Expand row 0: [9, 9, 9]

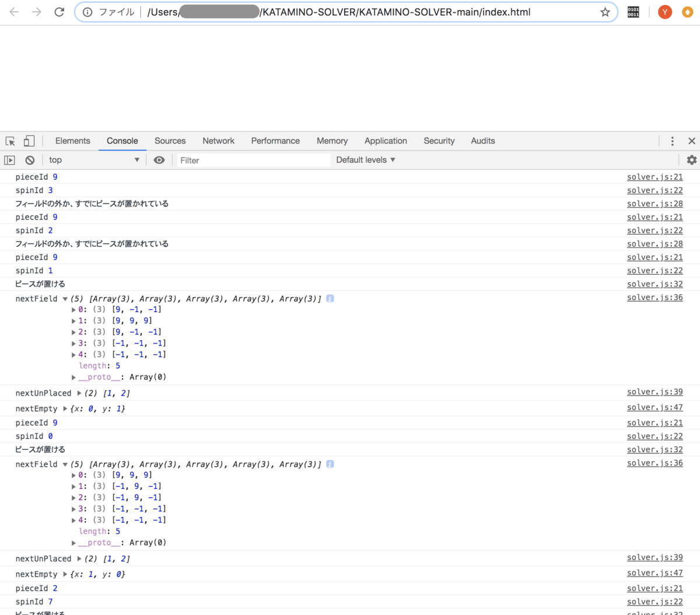(x=73, y=475)
